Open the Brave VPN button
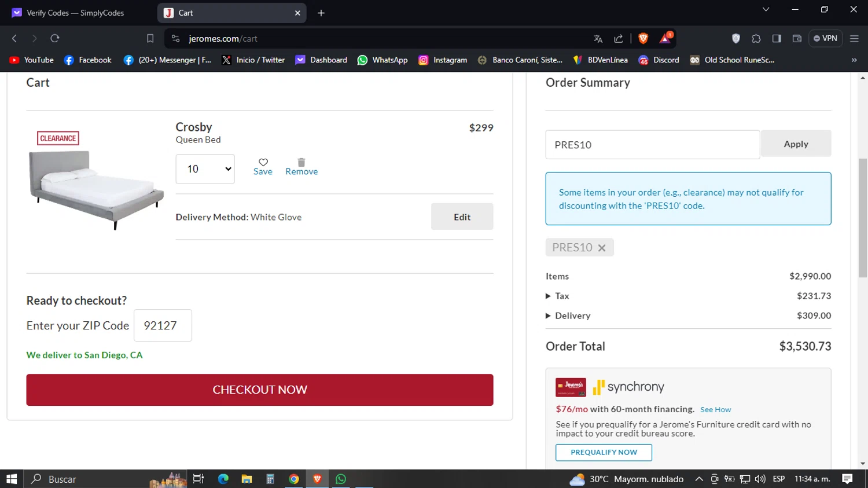 tap(825, 38)
